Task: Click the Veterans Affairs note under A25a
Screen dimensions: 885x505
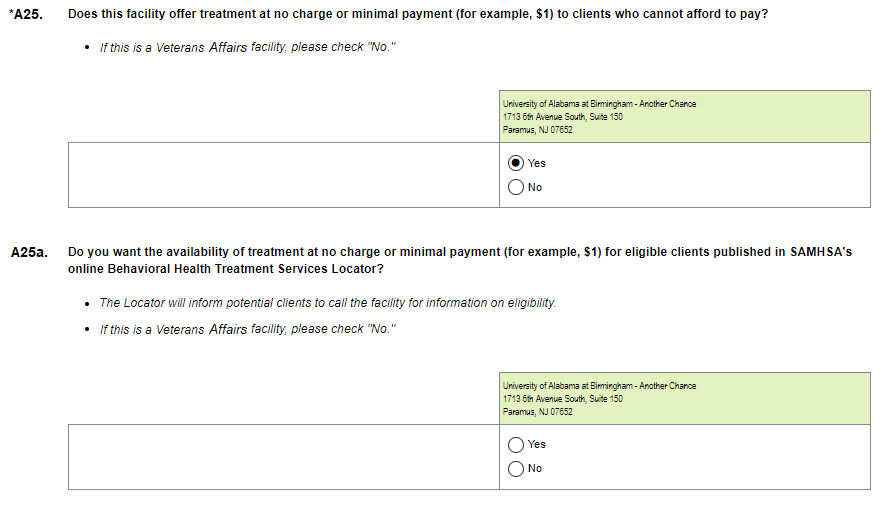Action: 248,329
